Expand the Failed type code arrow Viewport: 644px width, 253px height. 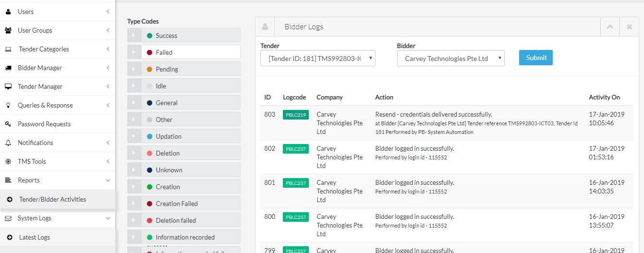coord(134,52)
